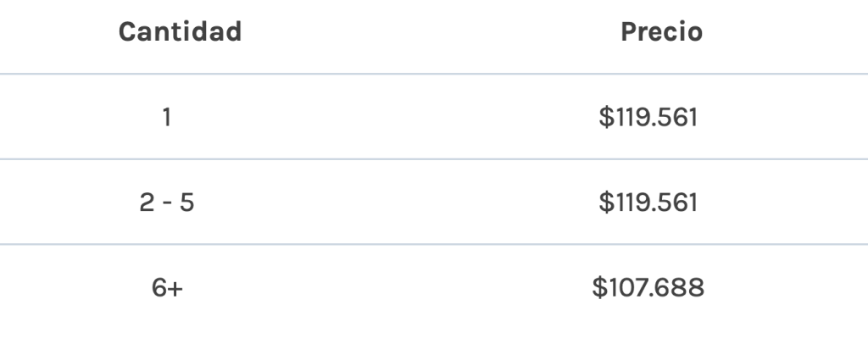This screenshot has height=355, width=868.
Task: Click the digit 2 in 2 - 5
Action: point(147,202)
